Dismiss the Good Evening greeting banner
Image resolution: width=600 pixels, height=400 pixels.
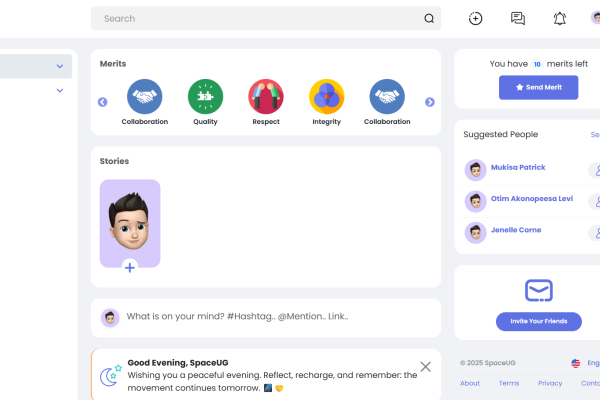426,367
